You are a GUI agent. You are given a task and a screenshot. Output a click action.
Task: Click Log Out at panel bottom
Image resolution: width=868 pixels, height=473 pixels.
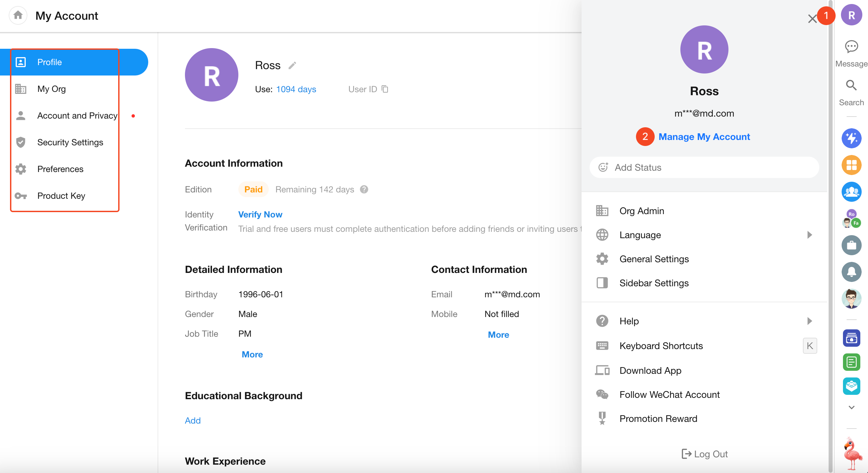click(x=704, y=454)
